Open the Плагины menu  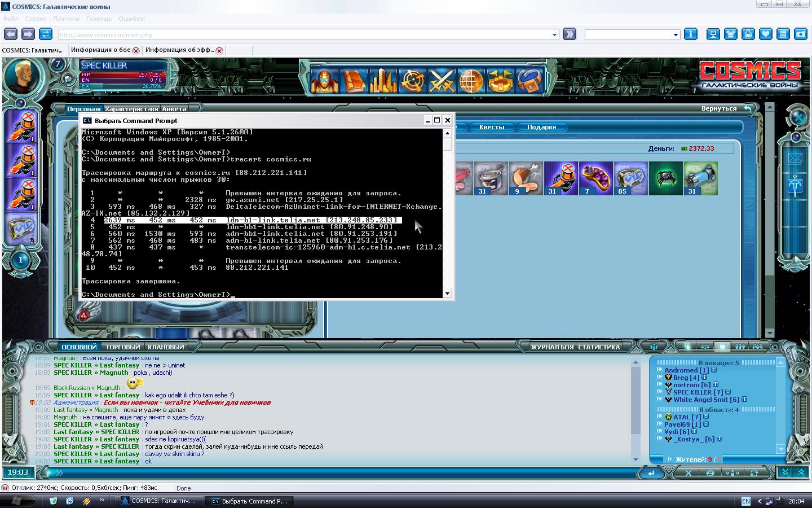pos(67,19)
